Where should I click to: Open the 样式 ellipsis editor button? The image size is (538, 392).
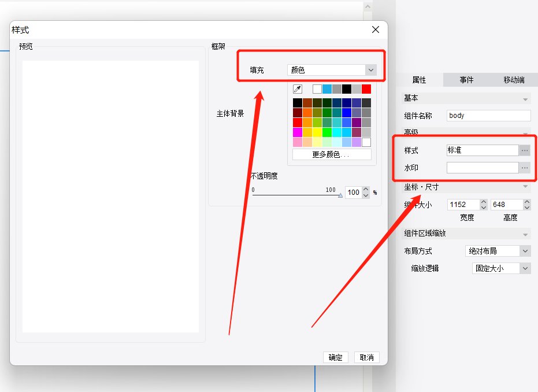click(x=525, y=150)
